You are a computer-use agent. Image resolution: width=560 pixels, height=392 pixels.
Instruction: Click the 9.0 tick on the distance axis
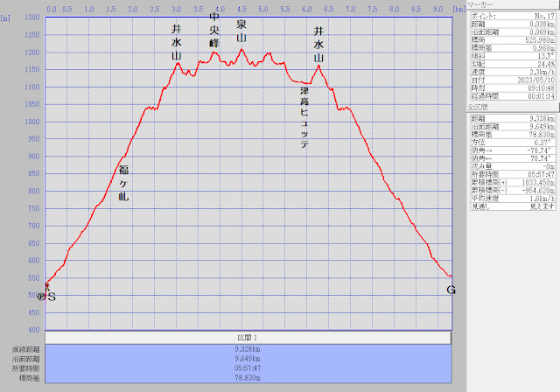click(x=437, y=9)
